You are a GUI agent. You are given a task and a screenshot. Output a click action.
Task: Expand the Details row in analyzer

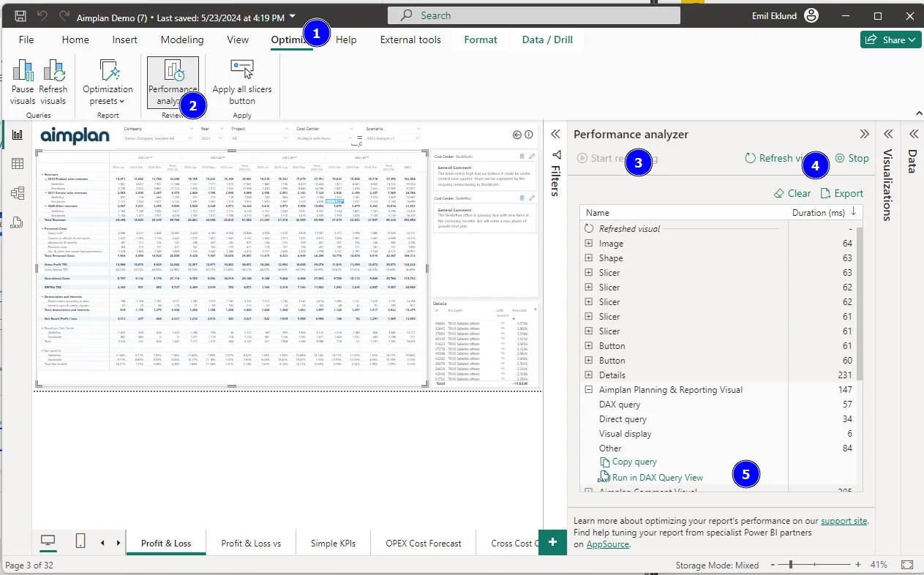(589, 375)
